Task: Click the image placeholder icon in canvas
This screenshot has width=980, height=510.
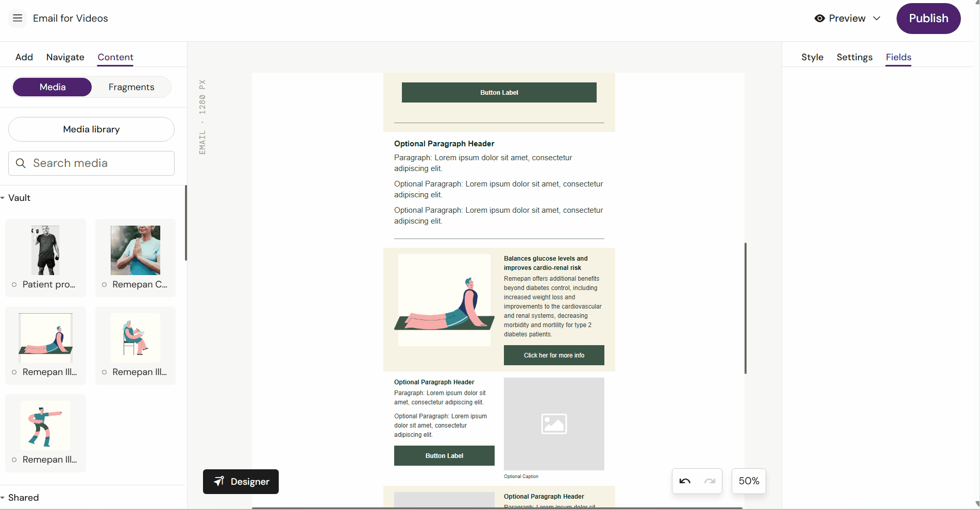Action: coord(554,423)
